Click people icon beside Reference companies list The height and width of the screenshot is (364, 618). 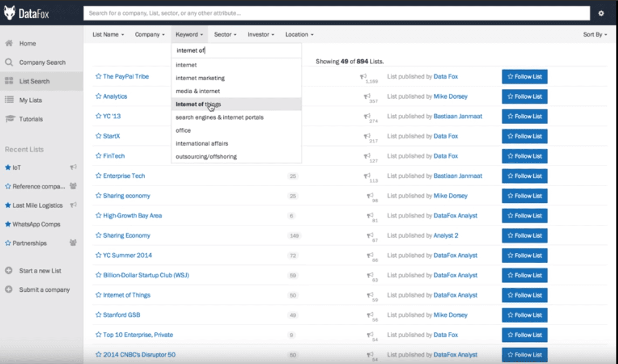pyautogui.click(x=73, y=186)
